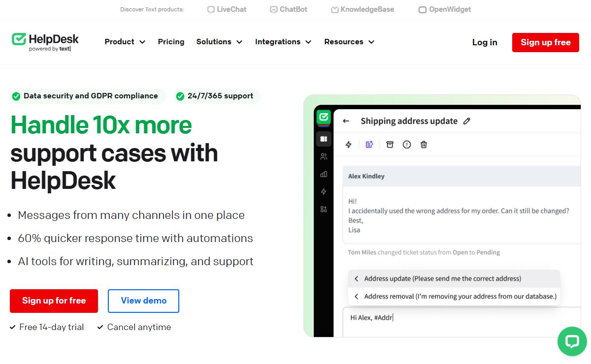The width and height of the screenshot is (591, 364).
Task: Go to the Pricing page
Action: point(171,42)
